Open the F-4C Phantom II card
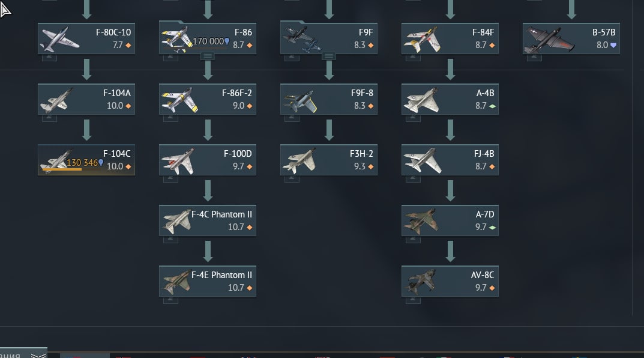Viewport: 644px width, 358px height. point(208,220)
